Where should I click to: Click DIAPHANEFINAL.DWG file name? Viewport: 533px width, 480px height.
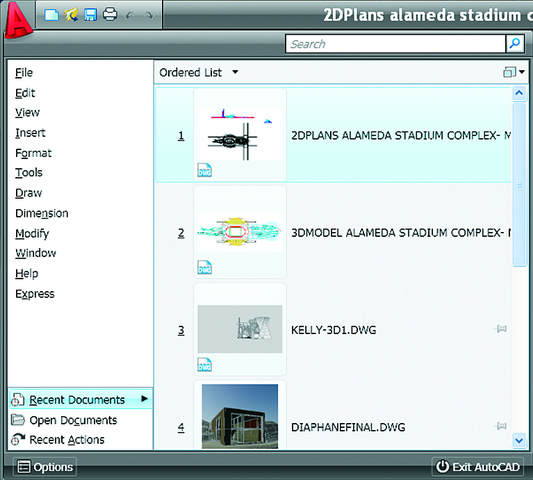pos(348,427)
